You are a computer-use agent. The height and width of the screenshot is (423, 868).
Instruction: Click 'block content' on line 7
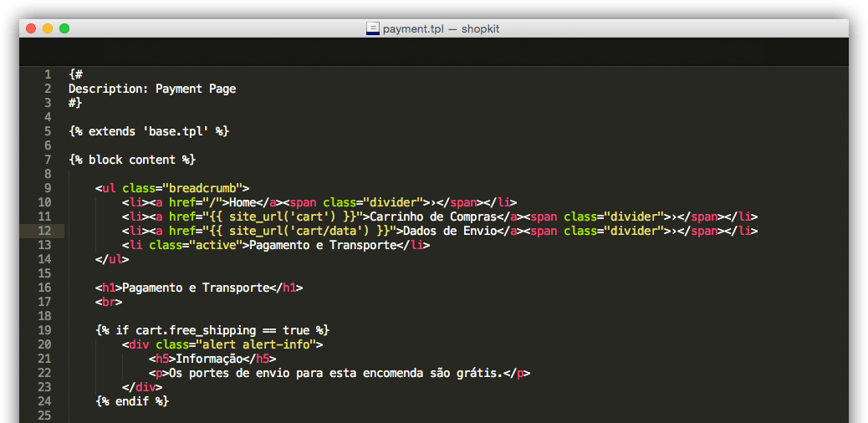(x=132, y=160)
